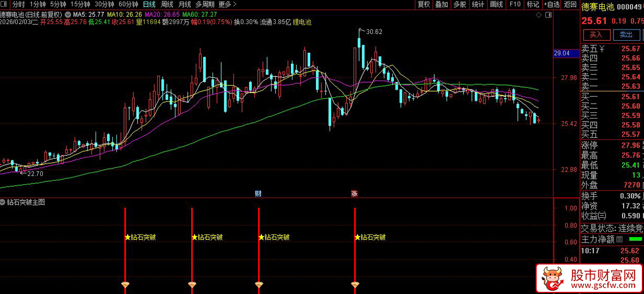
Task: Click the blue 卖出 sell button
Action: pos(626,35)
